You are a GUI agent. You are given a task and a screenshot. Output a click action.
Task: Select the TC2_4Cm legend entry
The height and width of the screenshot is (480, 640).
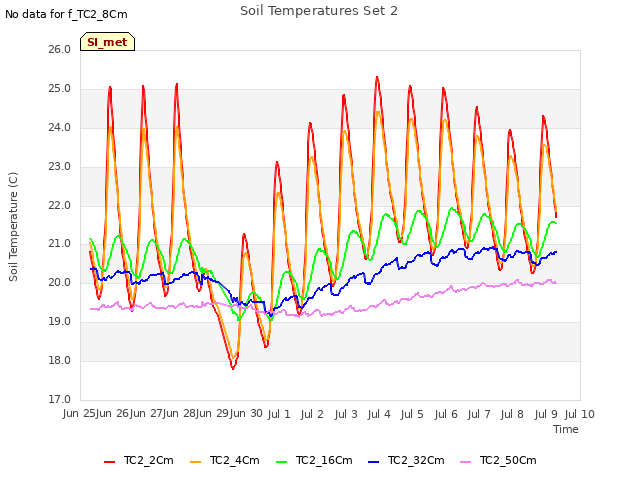coord(225,460)
